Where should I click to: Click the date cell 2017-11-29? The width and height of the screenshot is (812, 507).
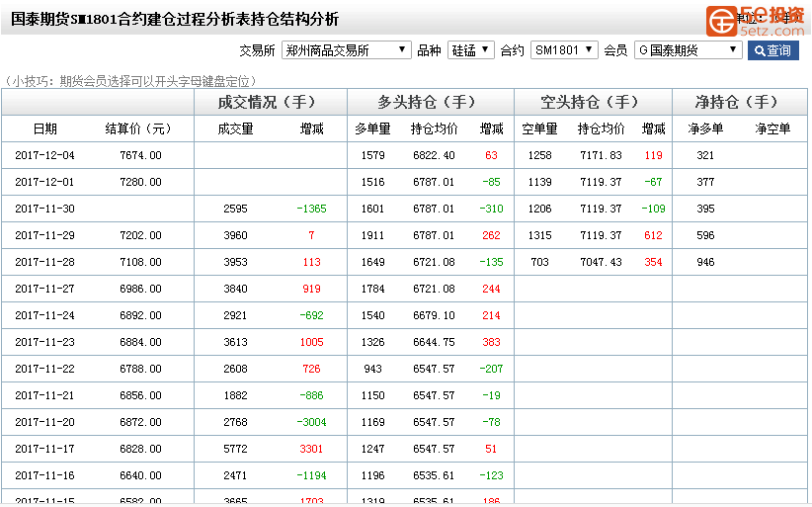(x=44, y=235)
